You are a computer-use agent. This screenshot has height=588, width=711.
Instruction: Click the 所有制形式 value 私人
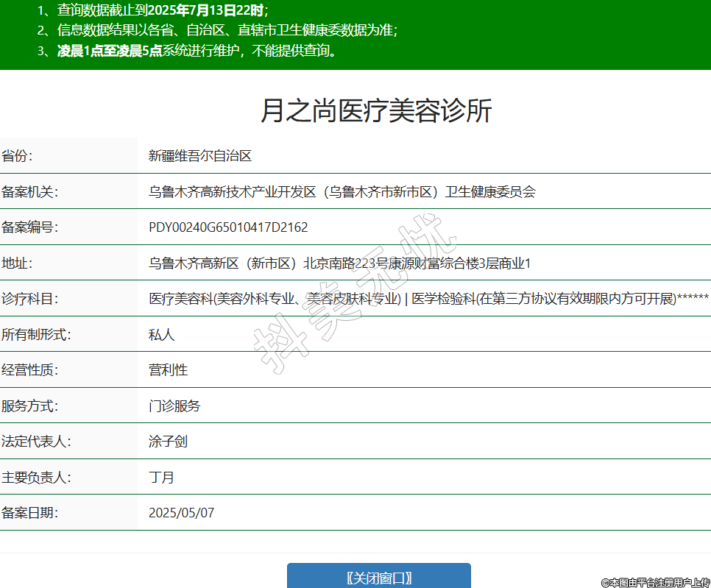(x=161, y=335)
